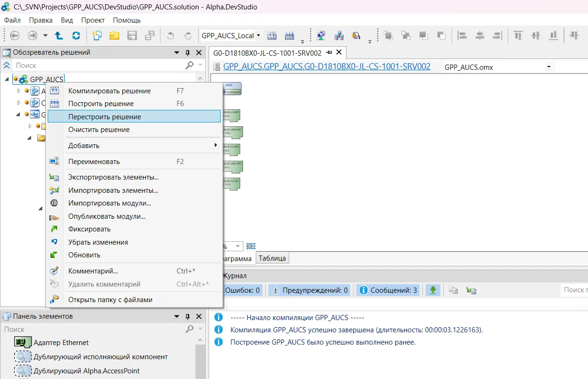The height and width of the screenshot is (379, 588).
Task: Pin the Обозреватель решений panel
Action: (x=187, y=52)
